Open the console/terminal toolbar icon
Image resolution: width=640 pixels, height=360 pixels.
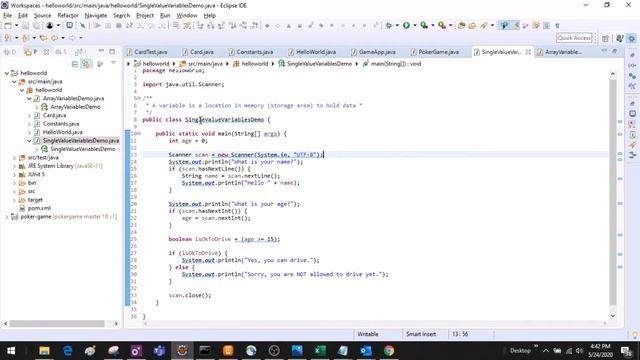click(x=69, y=25)
